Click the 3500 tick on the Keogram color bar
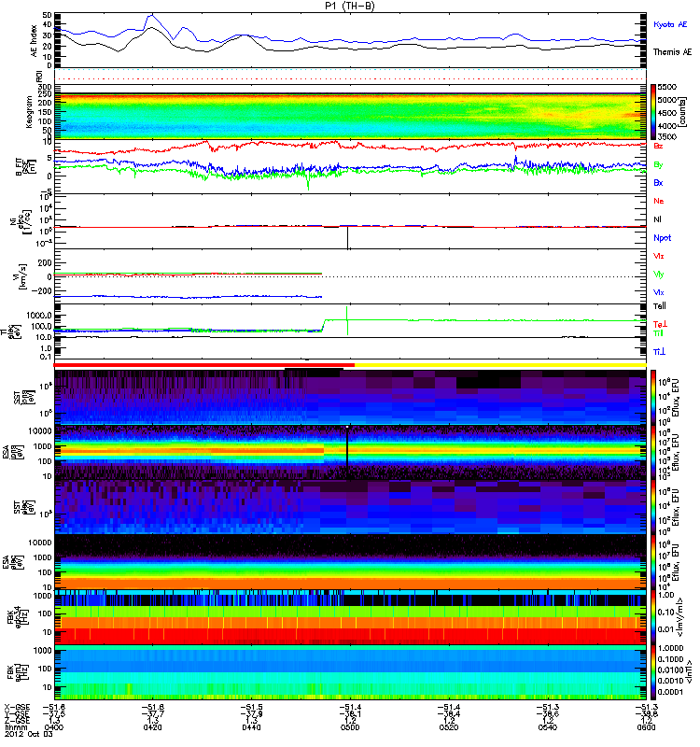700x747 pixels. click(x=666, y=136)
